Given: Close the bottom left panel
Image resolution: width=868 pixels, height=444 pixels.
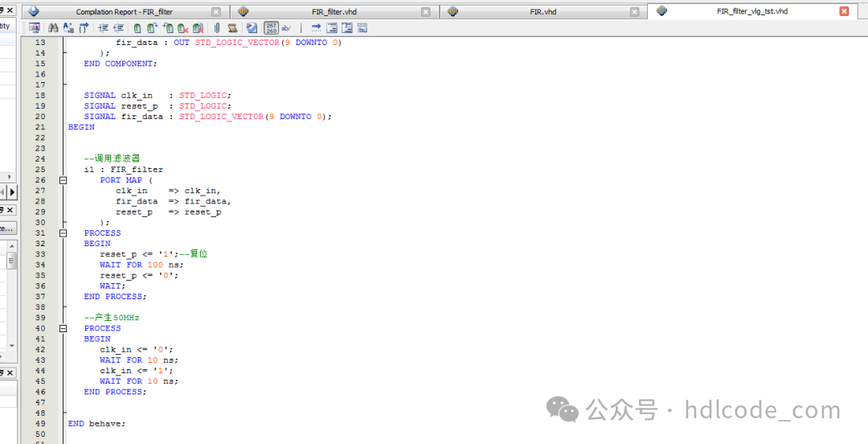Looking at the screenshot, I should point(10,372).
